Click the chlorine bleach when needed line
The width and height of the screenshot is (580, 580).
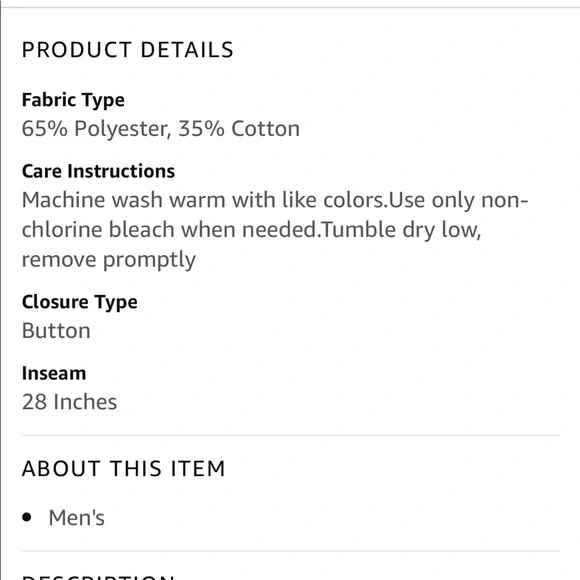pos(252,230)
